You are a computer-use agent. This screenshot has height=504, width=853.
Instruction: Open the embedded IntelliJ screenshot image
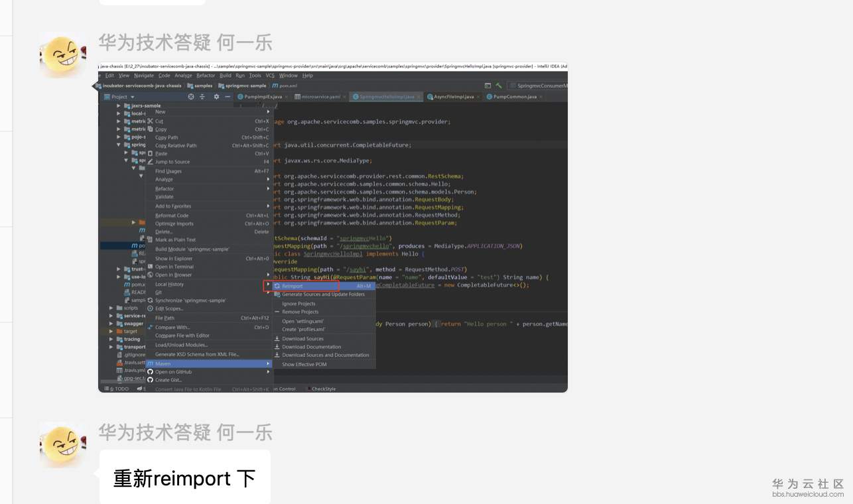click(333, 227)
